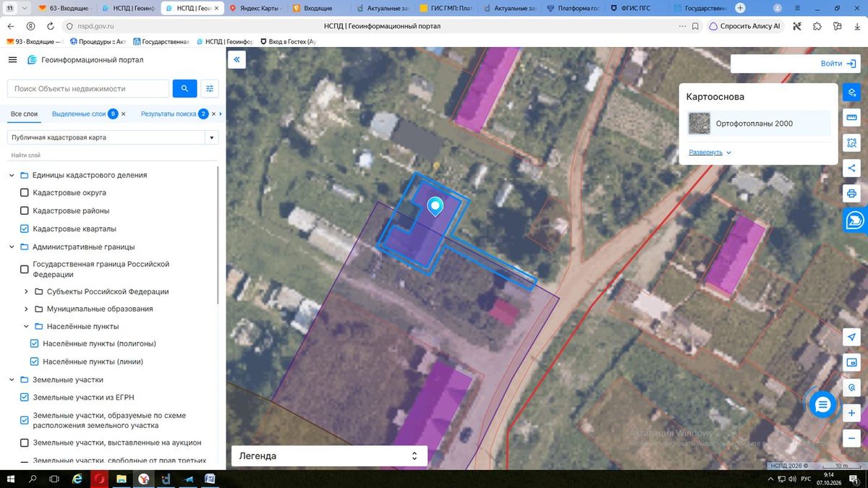The width and height of the screenshot is (868, 488).
Task: Open the search filter settings icon
Action: (x=210, y=89)
